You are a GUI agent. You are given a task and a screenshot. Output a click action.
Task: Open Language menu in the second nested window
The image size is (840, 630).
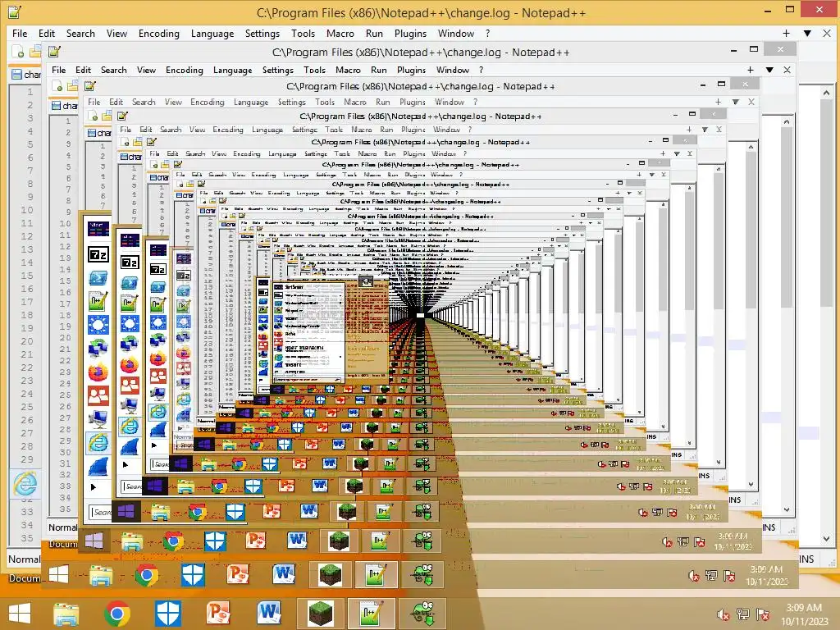click(x=232, y=71)
